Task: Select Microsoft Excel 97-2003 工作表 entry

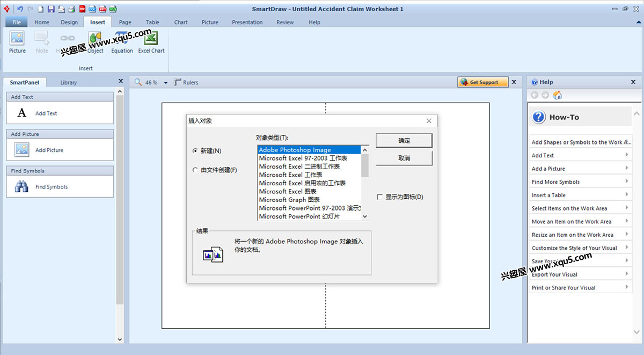Action: tap(309, 158)
